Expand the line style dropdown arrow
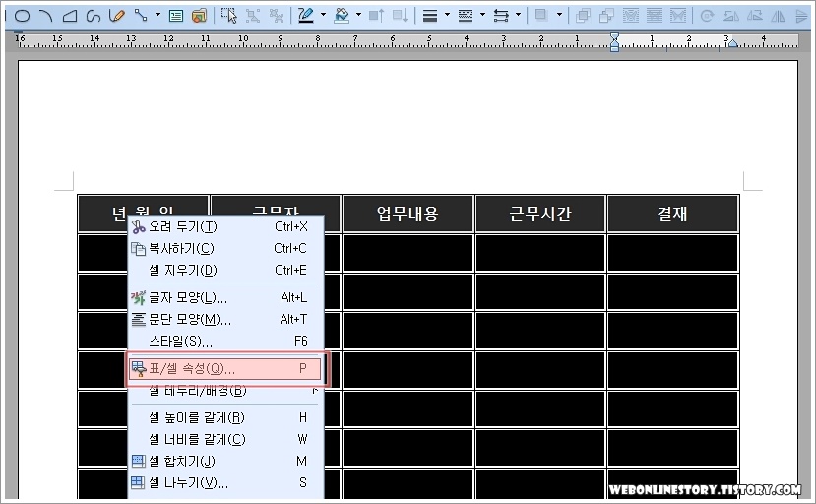Viewport: 816px width, 504px height. click(x=482, y=15)
